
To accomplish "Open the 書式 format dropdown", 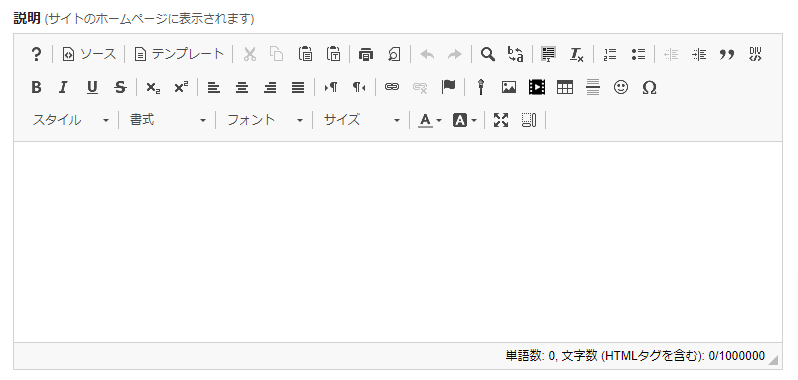I will pyautogui.click(x=168, y=120).
